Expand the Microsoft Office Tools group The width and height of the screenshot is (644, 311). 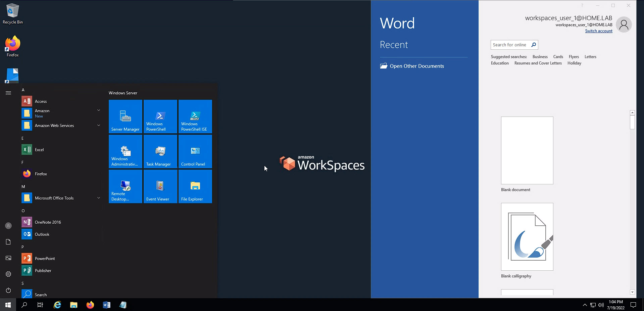click(98, 198)
